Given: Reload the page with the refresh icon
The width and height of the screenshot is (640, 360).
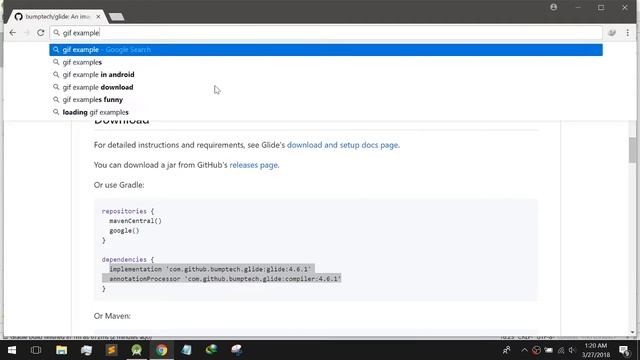Looking at the screenshot, I should (x=40, y=33).
